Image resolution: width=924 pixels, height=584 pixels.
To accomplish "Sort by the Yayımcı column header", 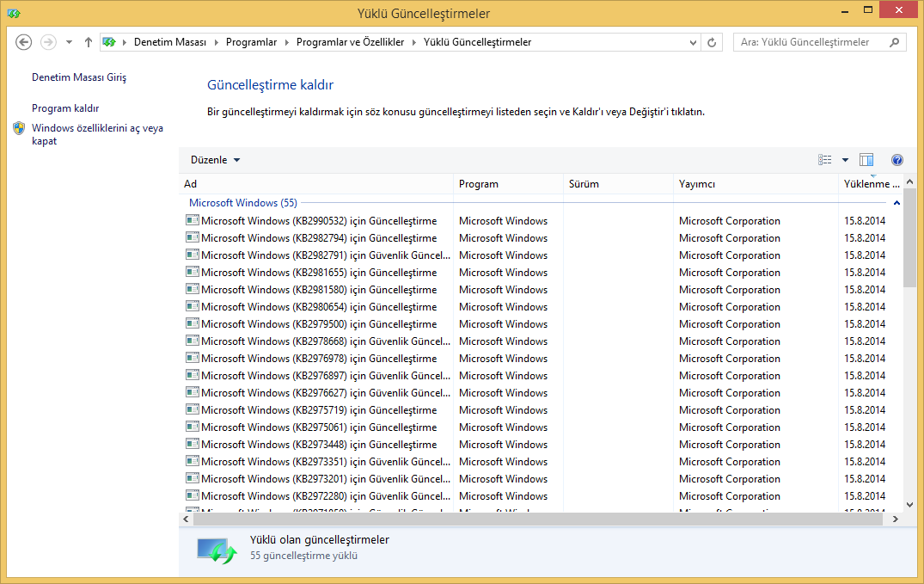I will (697, 184).
